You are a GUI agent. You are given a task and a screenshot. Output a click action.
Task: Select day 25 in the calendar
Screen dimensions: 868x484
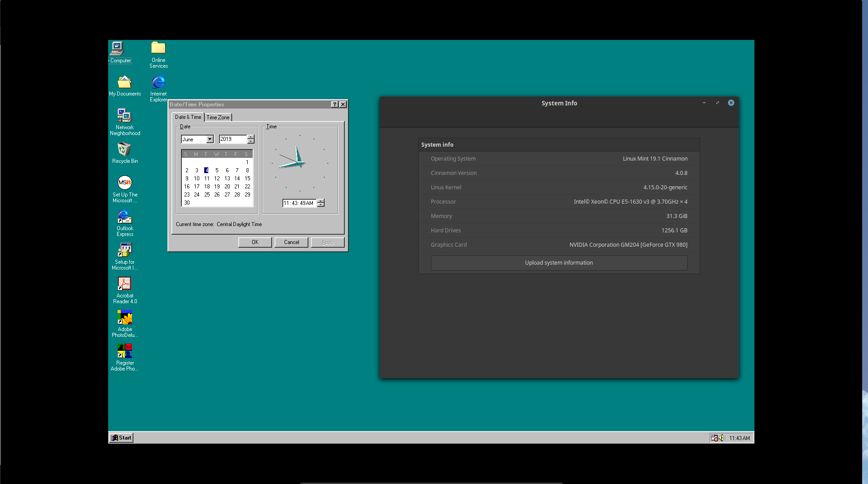click(x=207, y=195)
